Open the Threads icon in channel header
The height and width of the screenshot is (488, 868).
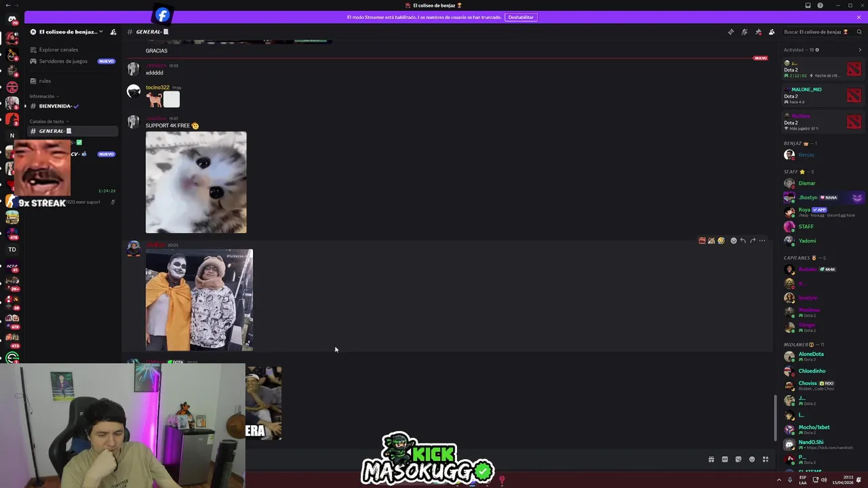(x=730, y=32)
